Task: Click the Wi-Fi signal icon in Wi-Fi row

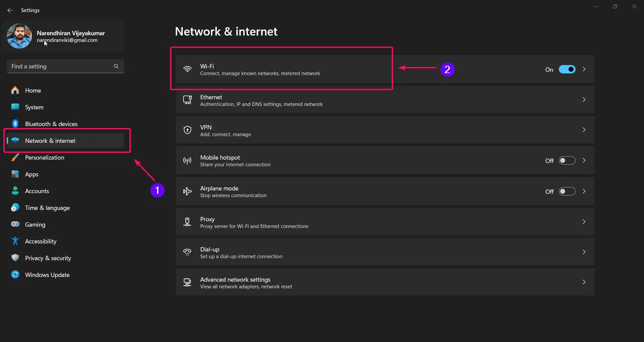Action: (187, 69)
